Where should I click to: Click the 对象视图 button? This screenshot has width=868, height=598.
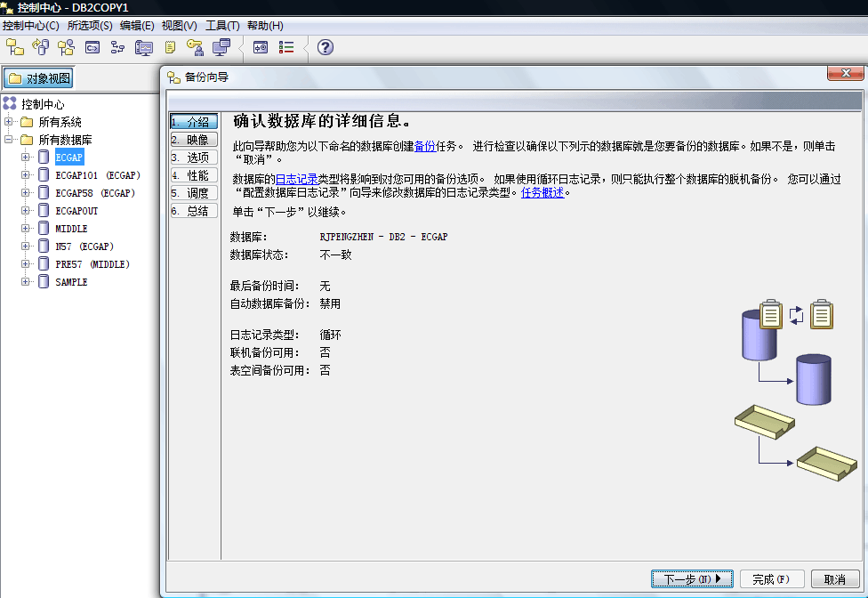(x=39, y=78)
